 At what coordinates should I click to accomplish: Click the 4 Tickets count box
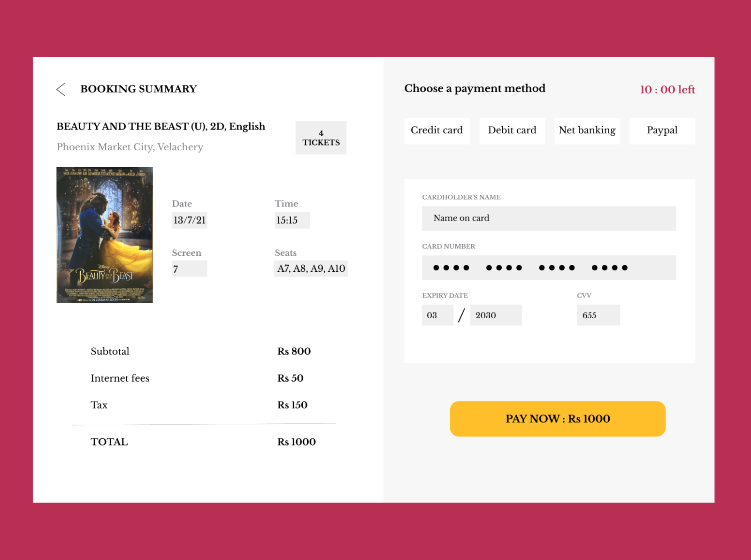(321, 138)
